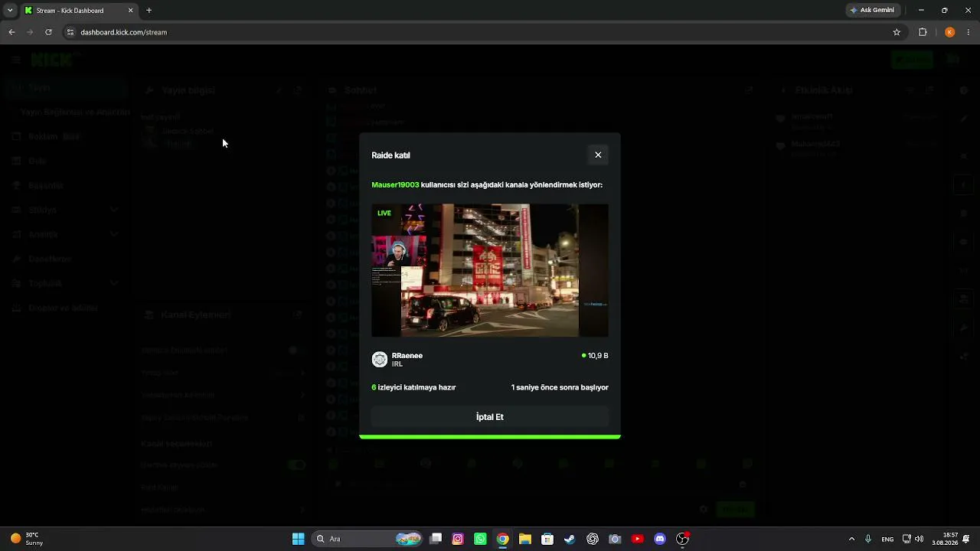Launch Instagram from the taskbar
The height and width of the screenshot is (551, 980).
pyautogui.click(x=458, y=539)
